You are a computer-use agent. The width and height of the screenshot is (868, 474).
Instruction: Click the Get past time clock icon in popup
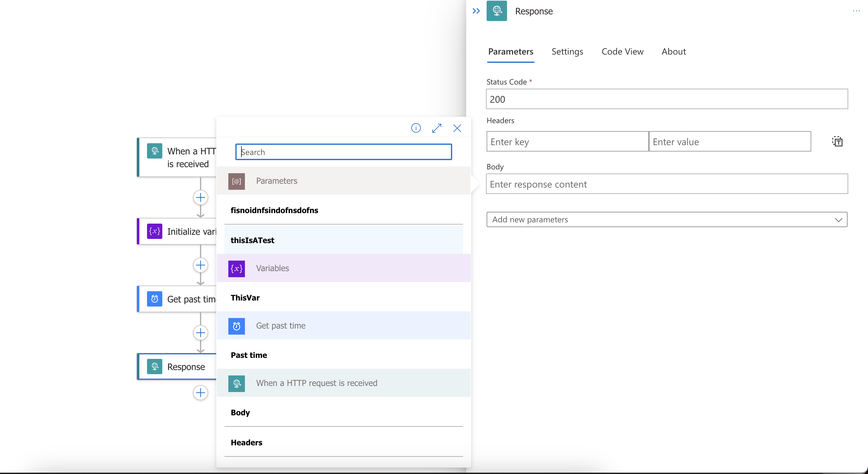pyautogui.click(x=236, y=326)
